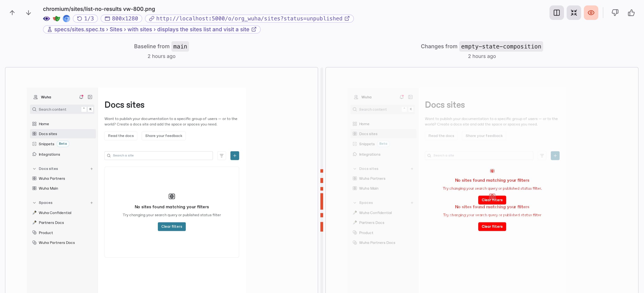Click the Wuha organization in baseline sidebar
644x293 pixels.
tap(43, 97)
